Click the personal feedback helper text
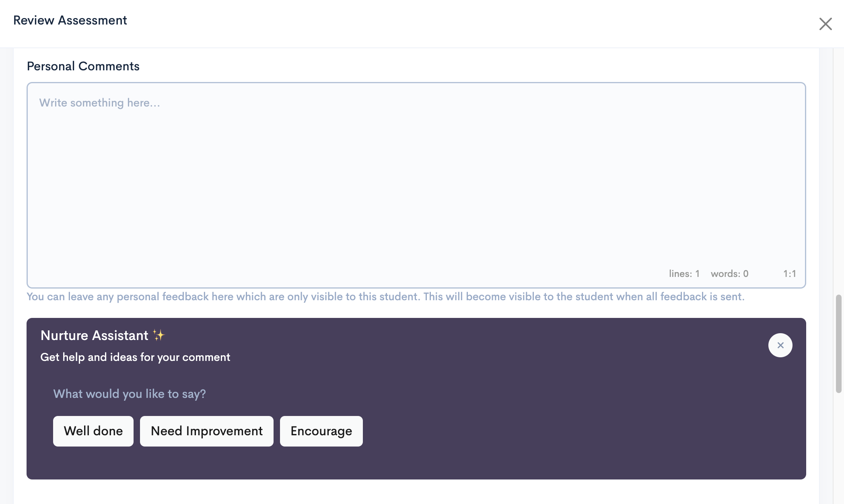The image size is (844, 504). coord(385,297)
